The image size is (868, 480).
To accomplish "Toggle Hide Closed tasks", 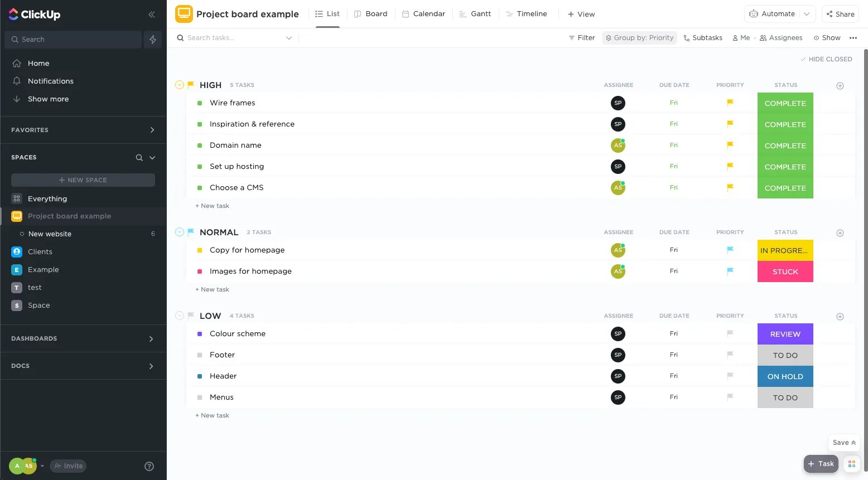I will coord(826,59).
